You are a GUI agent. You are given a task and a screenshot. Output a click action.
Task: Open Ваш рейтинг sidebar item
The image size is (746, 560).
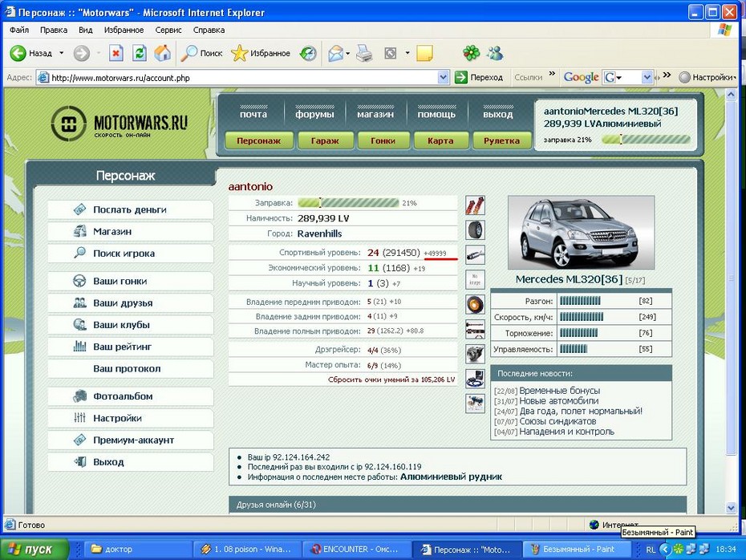pyautogui.click(x=131, y=347)
